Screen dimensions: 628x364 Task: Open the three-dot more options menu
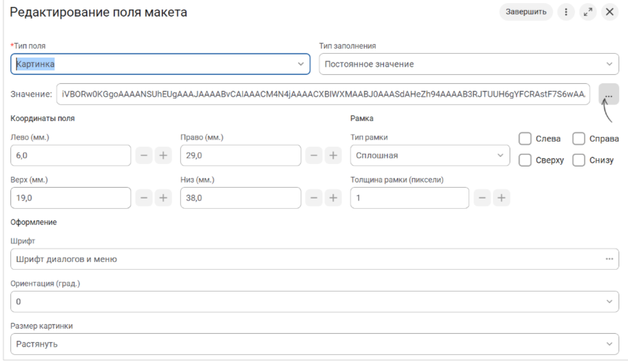(566, 12)
